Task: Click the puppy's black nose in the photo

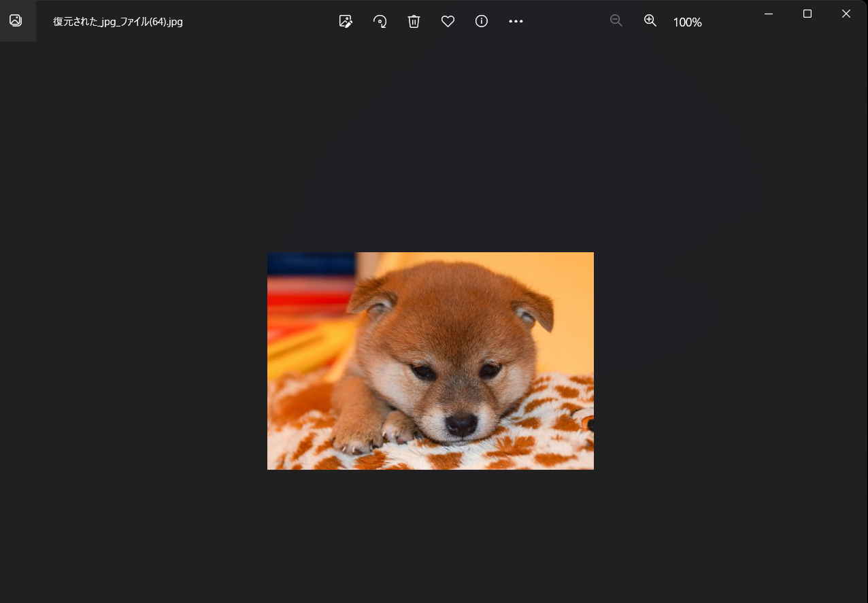Action: [461, 424]
